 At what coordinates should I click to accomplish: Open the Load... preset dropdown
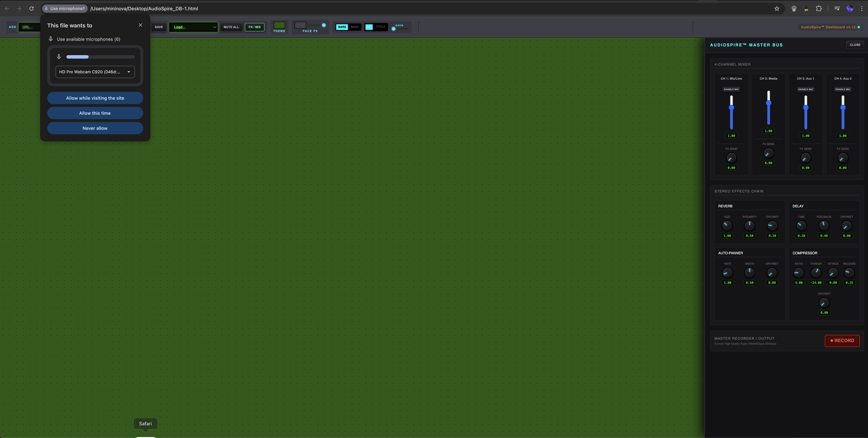click(193, 27)
